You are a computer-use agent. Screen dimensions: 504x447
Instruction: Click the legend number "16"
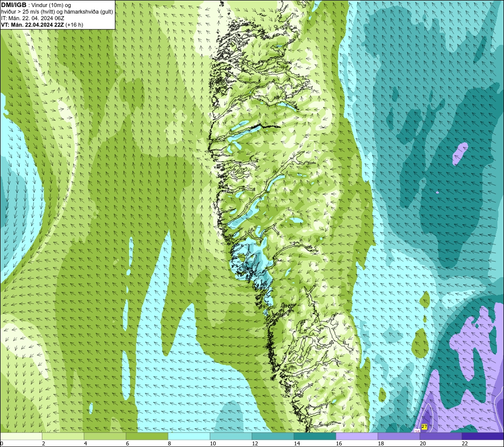[339, 444]
